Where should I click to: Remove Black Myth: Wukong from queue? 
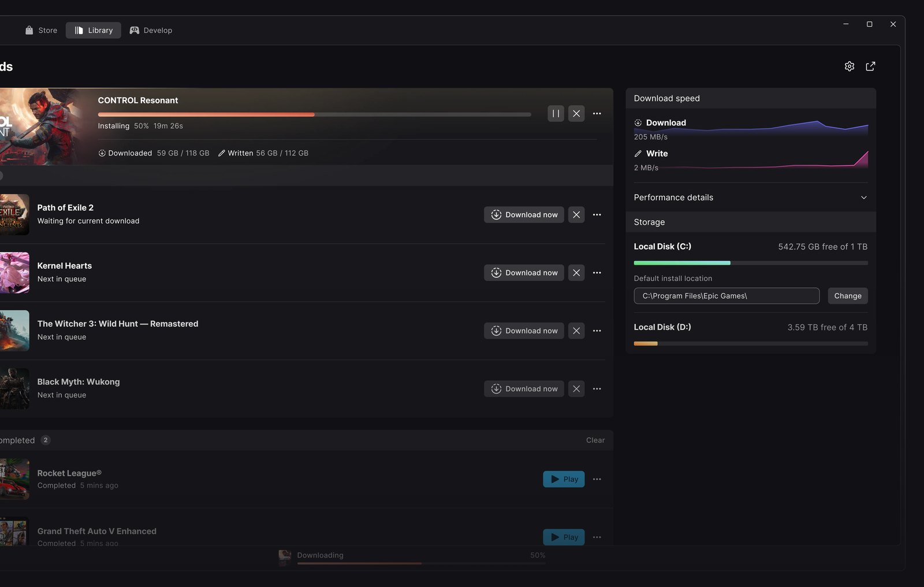(x=576, y=389)
